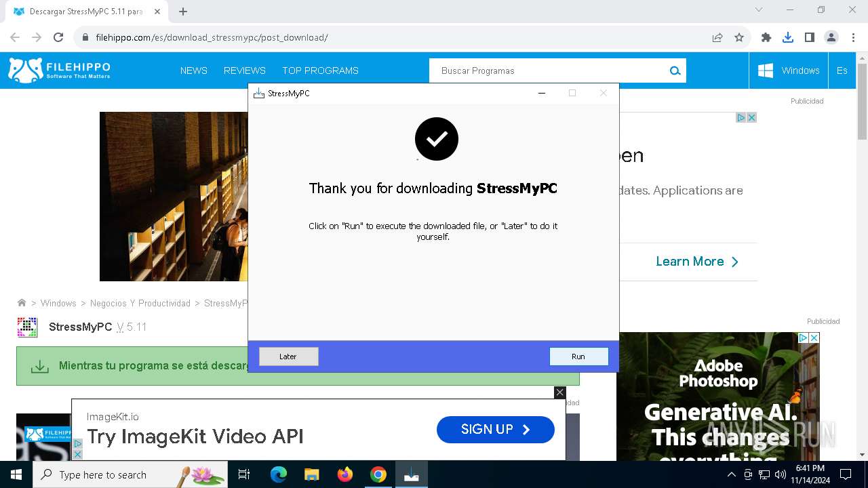Open Chrome downloads icon
The width and height of the screenshot is (868, 488).
pos(788,37)
